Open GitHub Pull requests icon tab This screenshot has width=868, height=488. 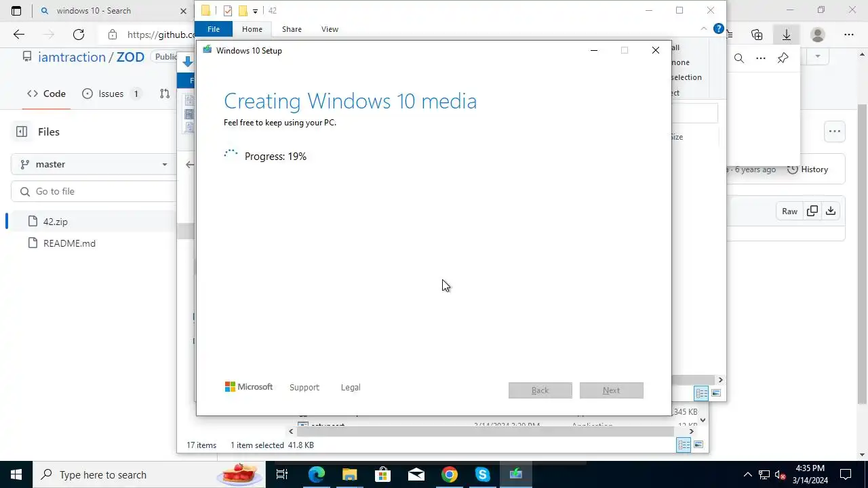click(x=165, y=94)
